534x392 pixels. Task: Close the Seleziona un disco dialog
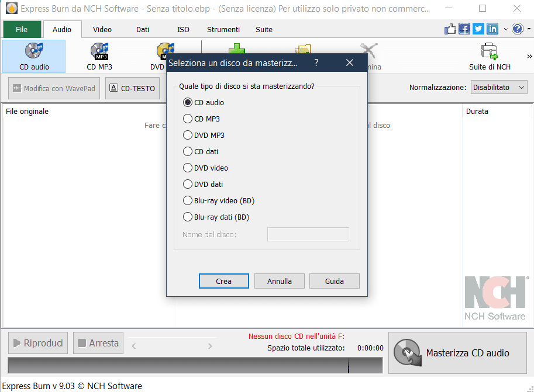pos(349,63)
